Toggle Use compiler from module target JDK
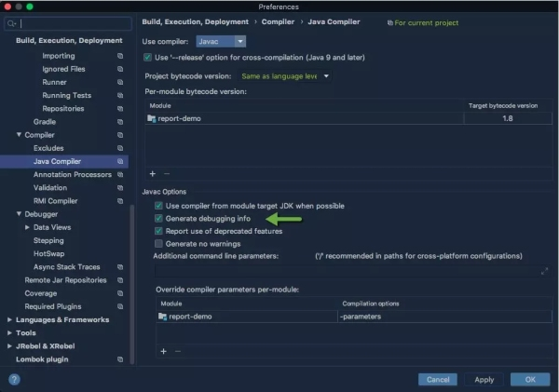559x392 pixels. pos(158,206)
